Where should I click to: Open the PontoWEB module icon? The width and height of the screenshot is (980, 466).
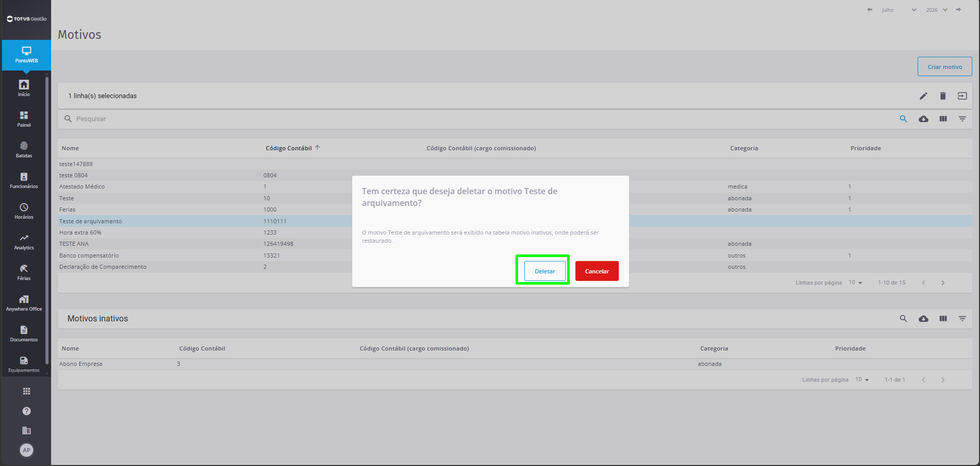click(26, 55)
